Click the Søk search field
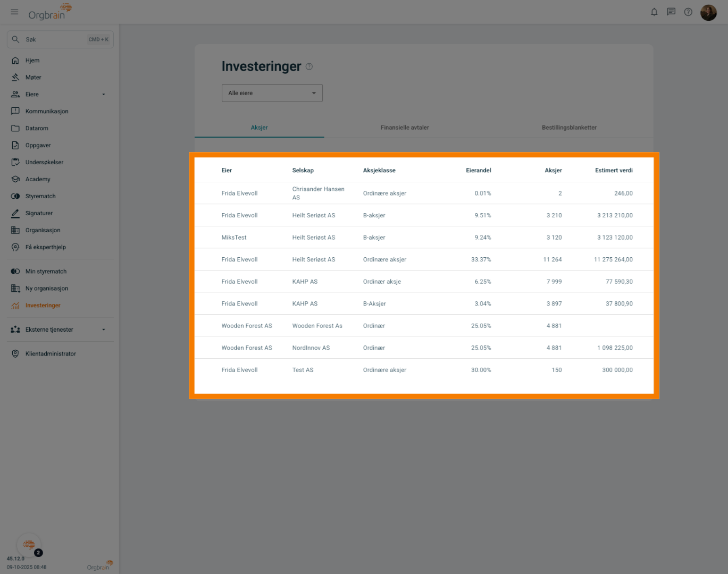Screen dimensions: 728x574 [60, 39]
